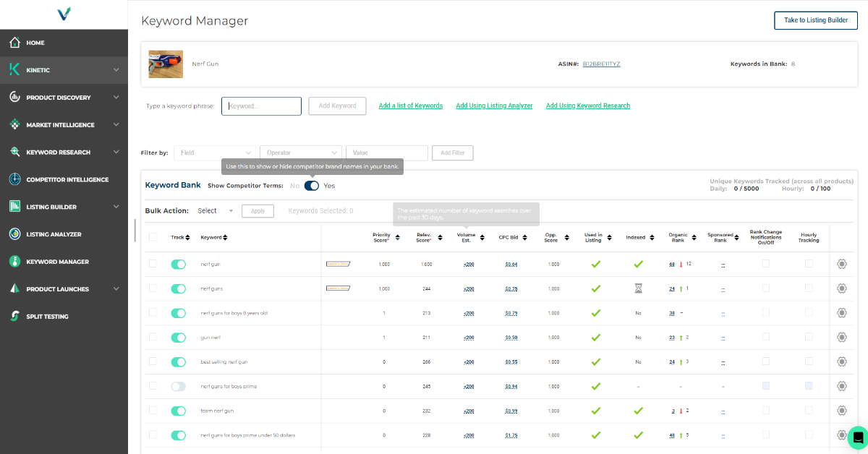868x454 pixels.
Task: Open gear for 'nerf guns for boys prime' row
Action: pos(842,386)
